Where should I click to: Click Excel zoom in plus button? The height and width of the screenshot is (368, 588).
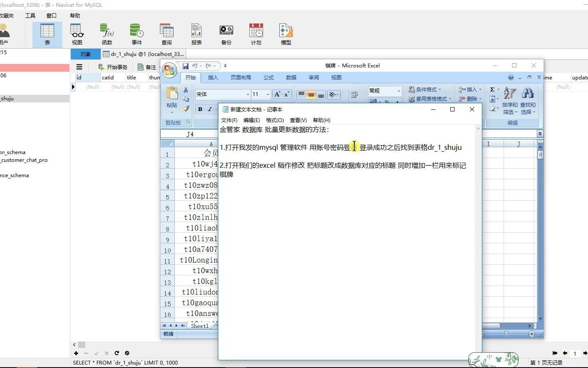[x=532, y=334]
